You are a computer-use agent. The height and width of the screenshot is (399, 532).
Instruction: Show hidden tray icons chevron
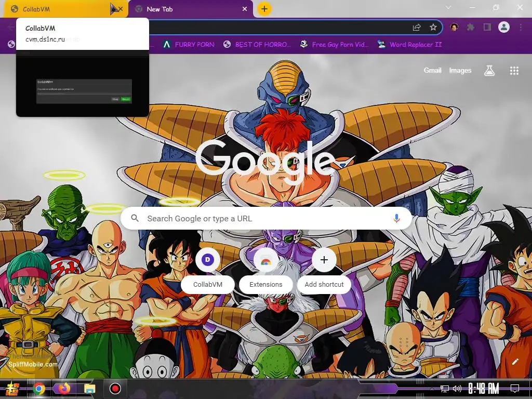coord(432,389)
